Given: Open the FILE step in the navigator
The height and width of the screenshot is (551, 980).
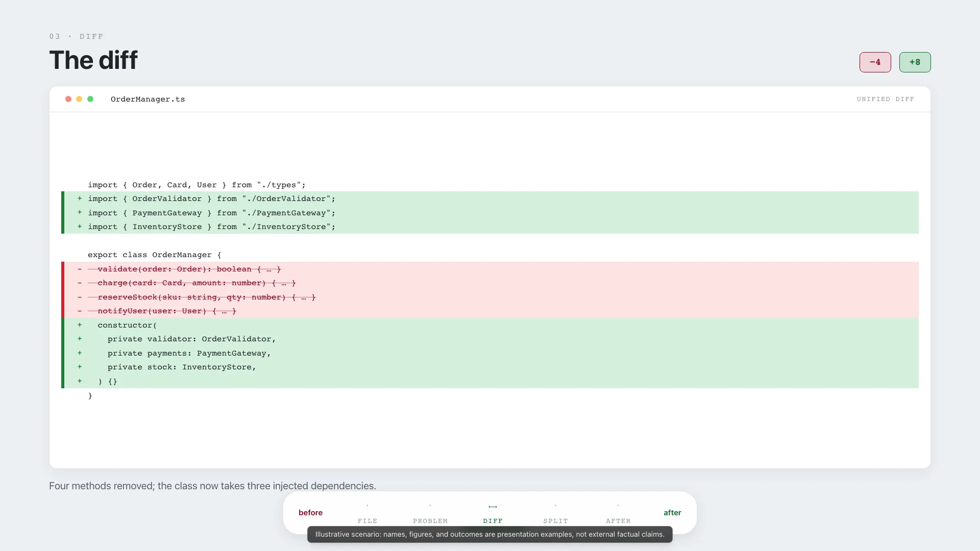Looking at the screenshot, I should click(367, 513).
